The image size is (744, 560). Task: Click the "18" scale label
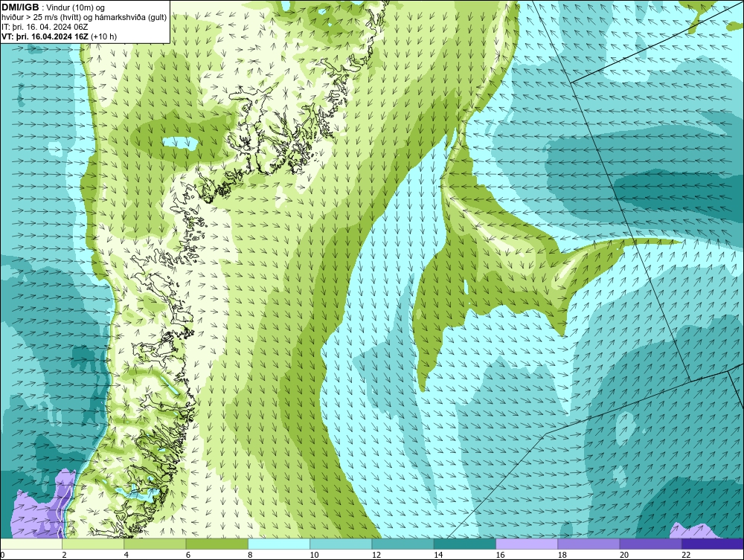[562, 556]
